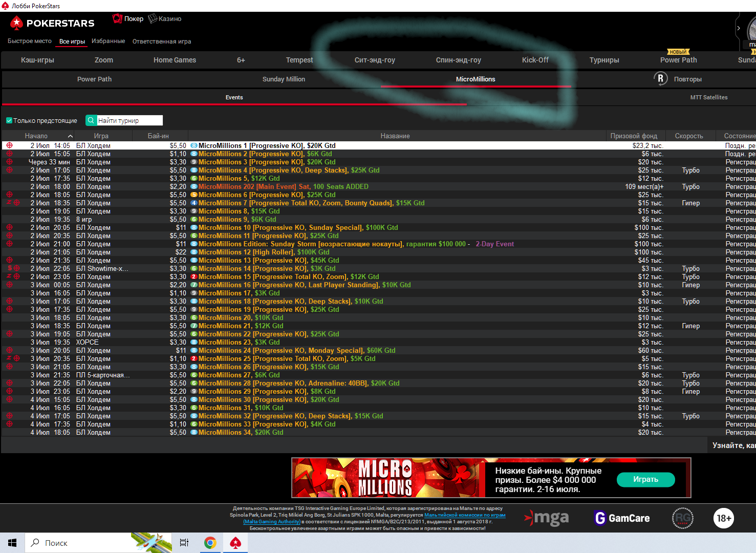
Task: Click the 8-max badge on MicroMillions 4
Action: [194, 171]
